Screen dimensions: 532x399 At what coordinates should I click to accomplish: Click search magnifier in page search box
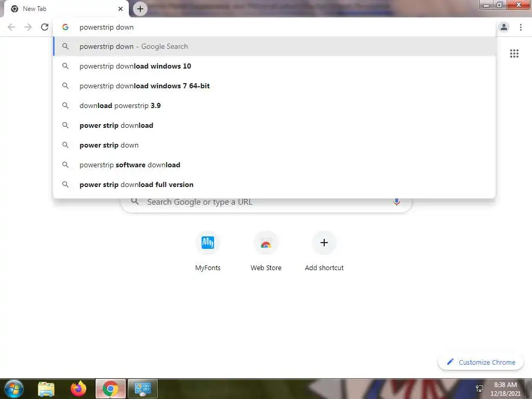tap(135, 202)
